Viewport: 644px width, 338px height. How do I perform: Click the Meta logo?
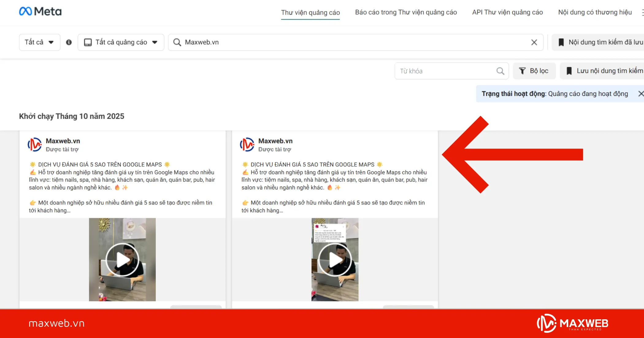click(40, 12)
